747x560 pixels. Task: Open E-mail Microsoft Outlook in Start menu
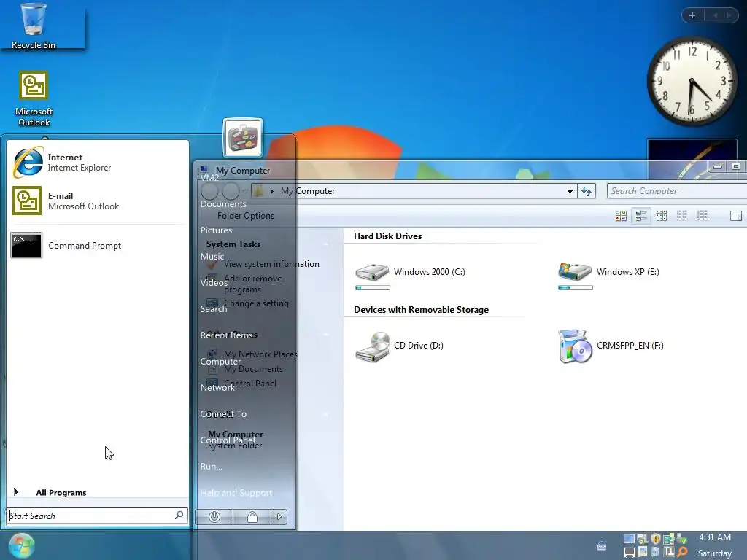(x=98, y=201)
